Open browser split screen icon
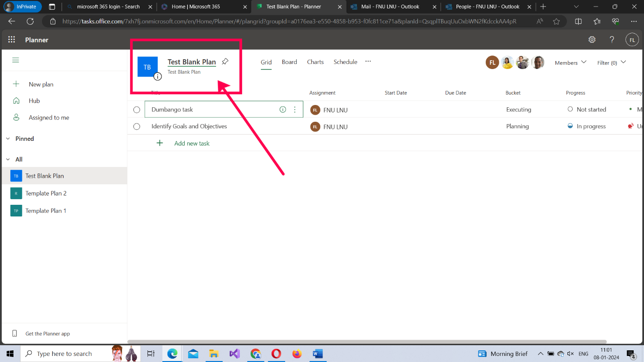The height and width of the screenshot is (362, 644). pos(578,21)
